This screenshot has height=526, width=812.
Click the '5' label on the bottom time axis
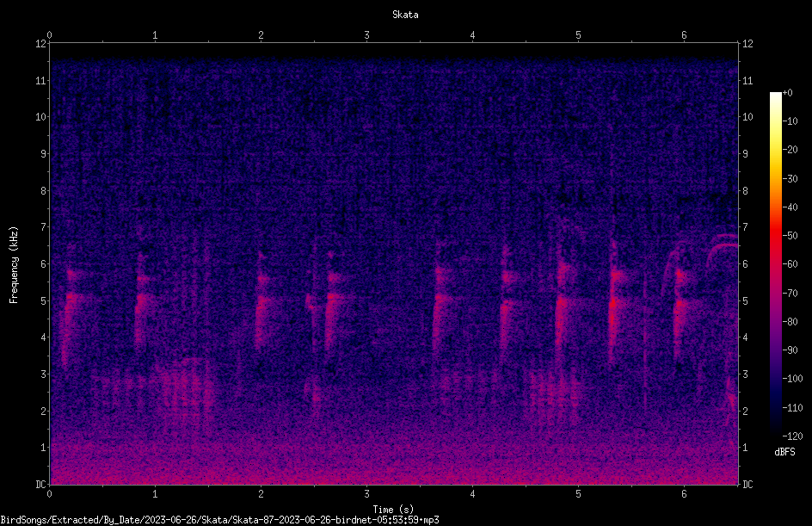pyautogui.click(x=578, y=494)
